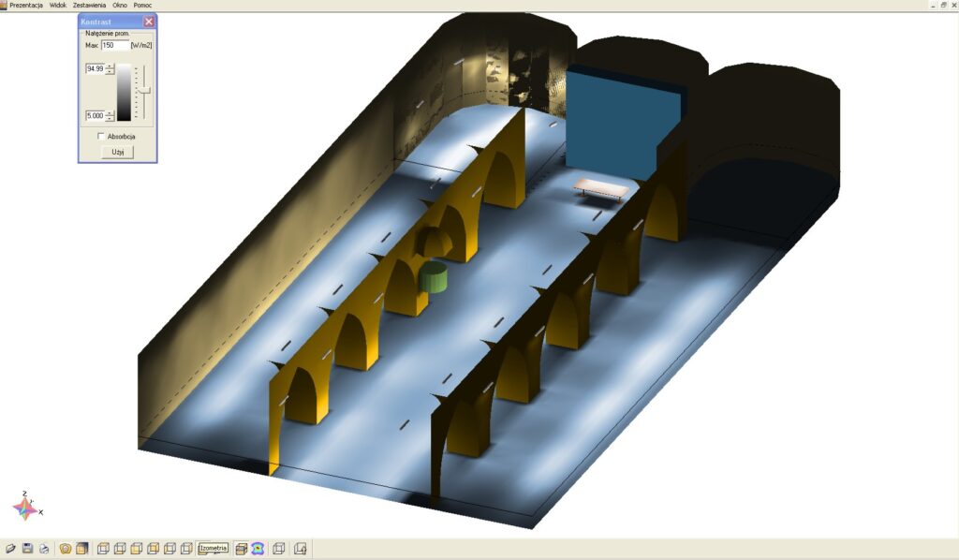Open the Prezentacja menu
This screenshot has height=560, width=959.
pos(26,5)
